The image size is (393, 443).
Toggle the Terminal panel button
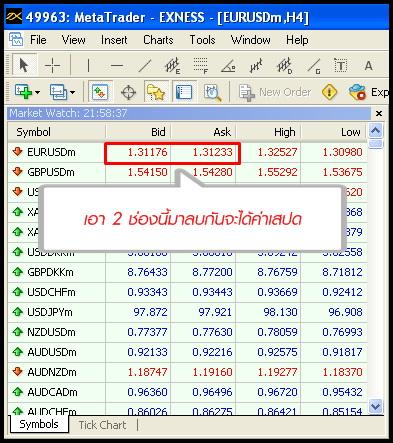(184, 92)
